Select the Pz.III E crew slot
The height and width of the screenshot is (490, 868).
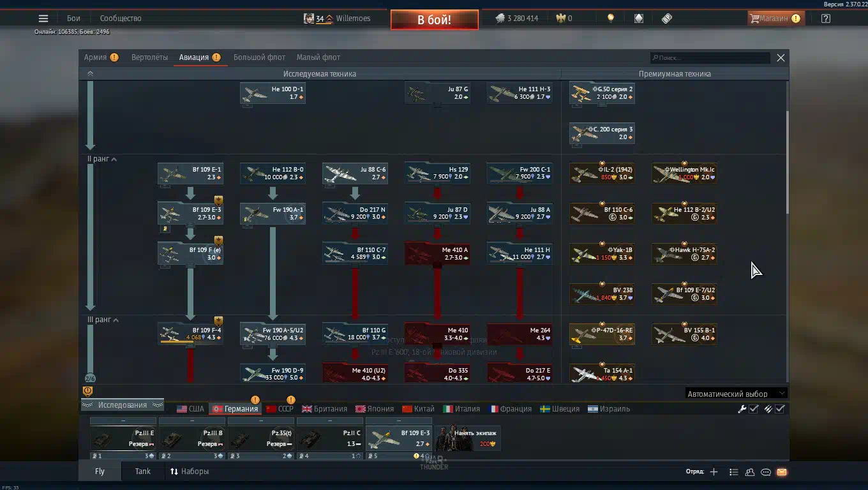pyautogui.click(x=123, y=438)
